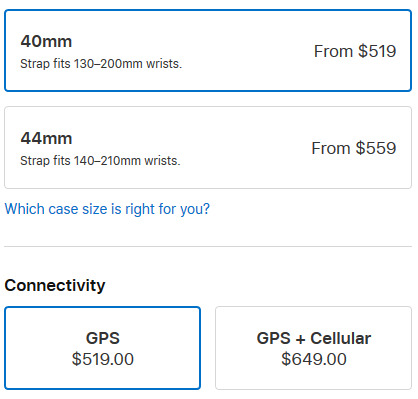Click the $519.00 price under GPS
This screenshot has width=418, height=399.
103,359
